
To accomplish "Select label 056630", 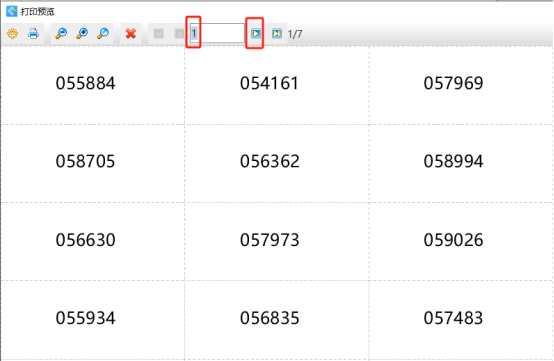I will click(x=86, y=240).
